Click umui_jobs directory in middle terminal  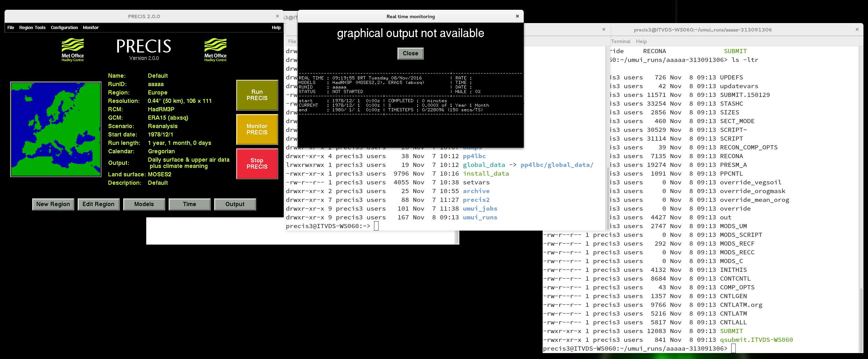(x=480, y=209)
